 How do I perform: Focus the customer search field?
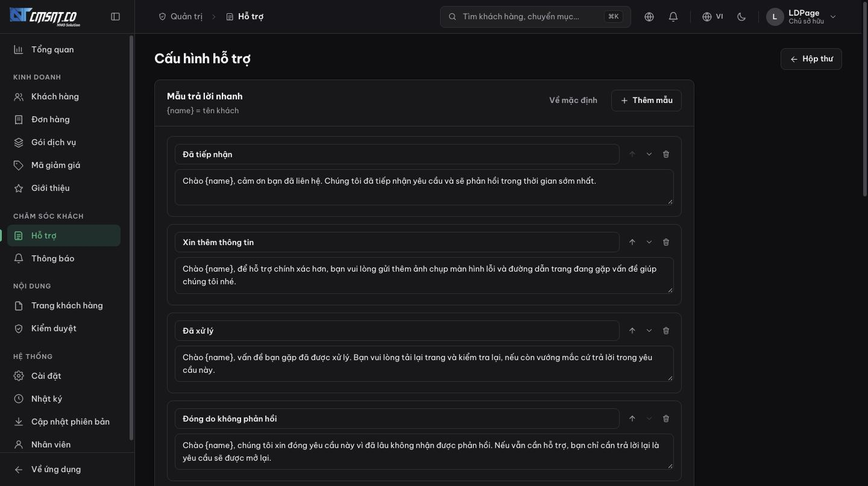535,17
